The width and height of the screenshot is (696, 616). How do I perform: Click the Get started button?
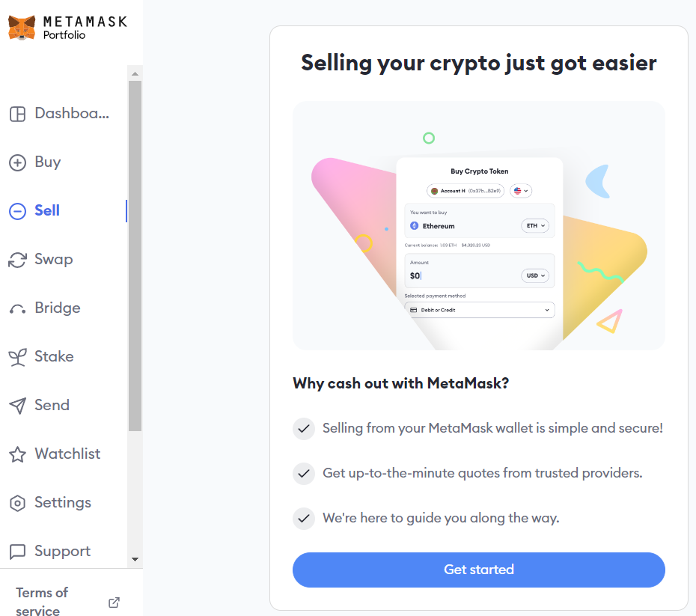click(478, 570)
